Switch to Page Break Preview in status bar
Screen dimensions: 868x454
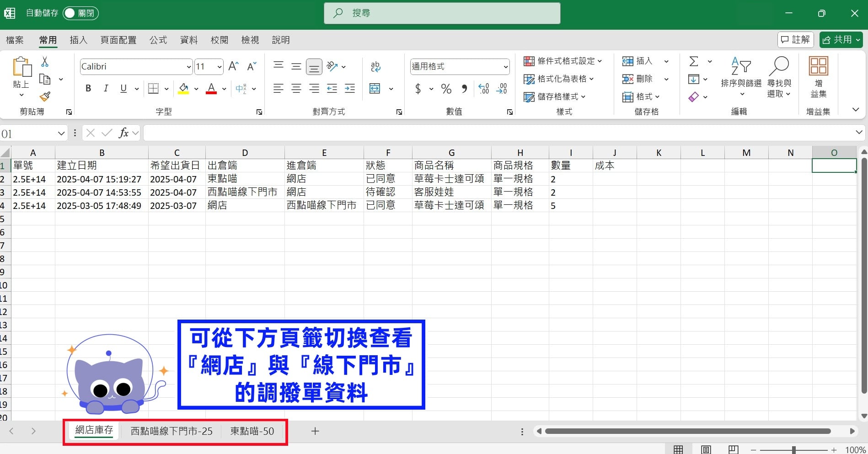click(x=734, y=449)
